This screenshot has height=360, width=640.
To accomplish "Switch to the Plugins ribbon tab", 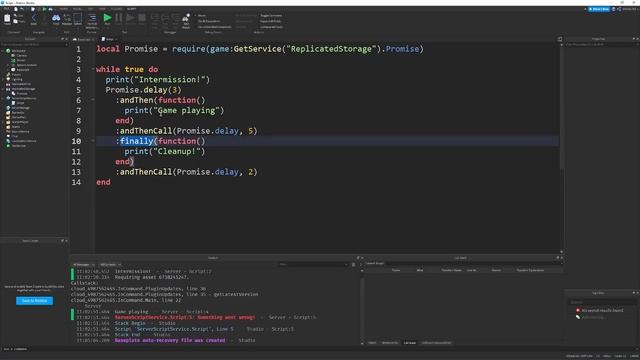I will click(116, 9).
